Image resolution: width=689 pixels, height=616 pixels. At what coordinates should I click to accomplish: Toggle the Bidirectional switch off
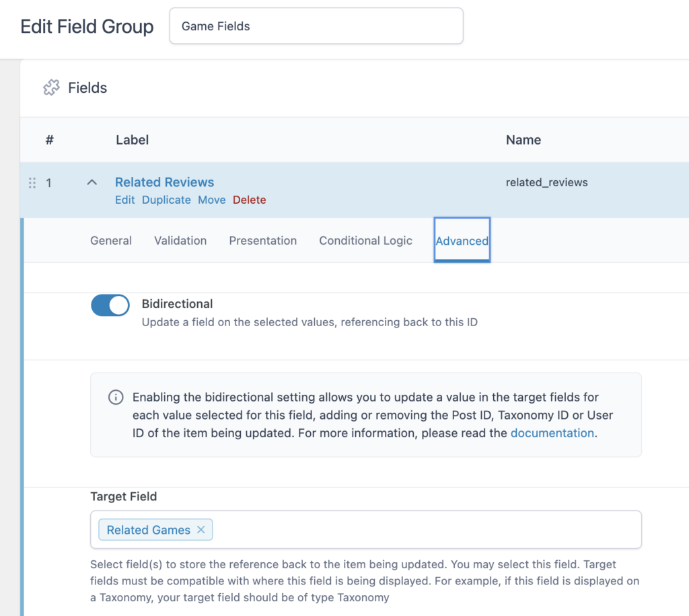[x=110, y=305]
